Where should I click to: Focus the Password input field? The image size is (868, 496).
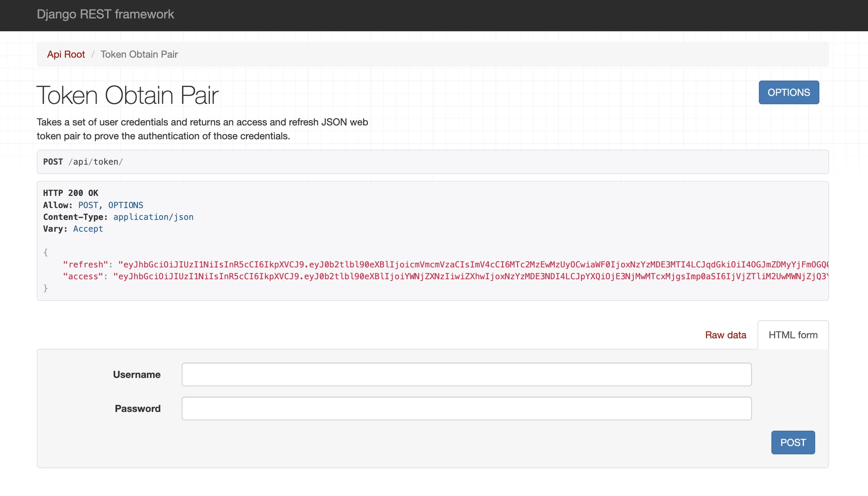(466, 408)
